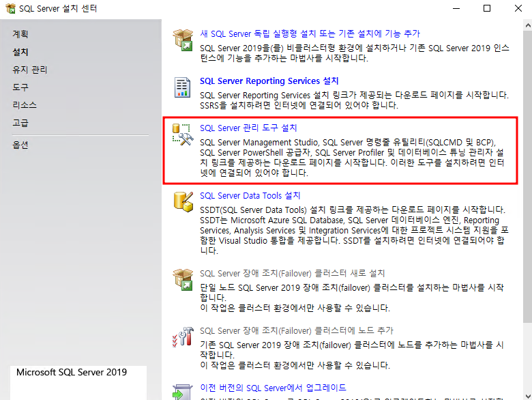Open SQL Server Reporting Services 설치 link
Screen dimensions: 532x400
coord(269,81)
